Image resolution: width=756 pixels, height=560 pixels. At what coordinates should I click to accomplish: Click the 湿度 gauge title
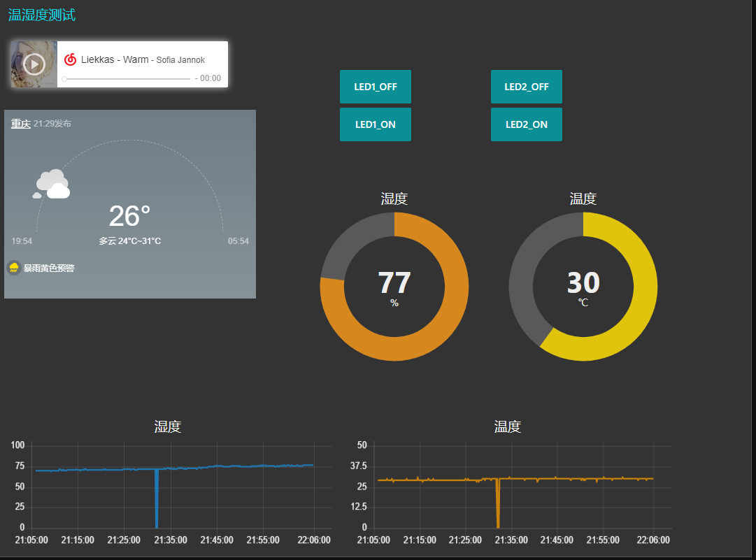click(394, 199)
